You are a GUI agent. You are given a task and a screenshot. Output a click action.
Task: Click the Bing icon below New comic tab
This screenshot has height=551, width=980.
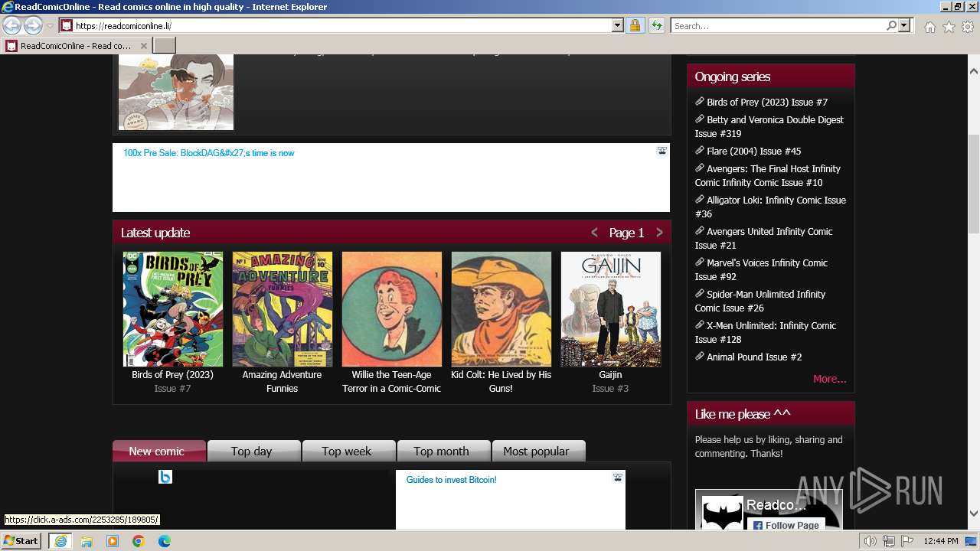pyautogui.click(x=165, y=477)
